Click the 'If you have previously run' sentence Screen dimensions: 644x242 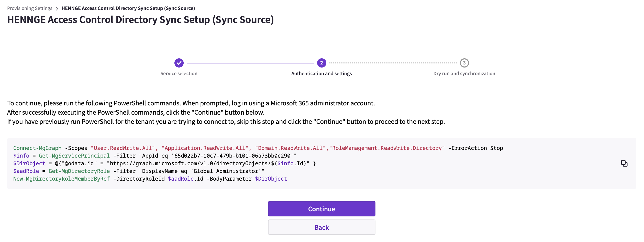point(226,122)
